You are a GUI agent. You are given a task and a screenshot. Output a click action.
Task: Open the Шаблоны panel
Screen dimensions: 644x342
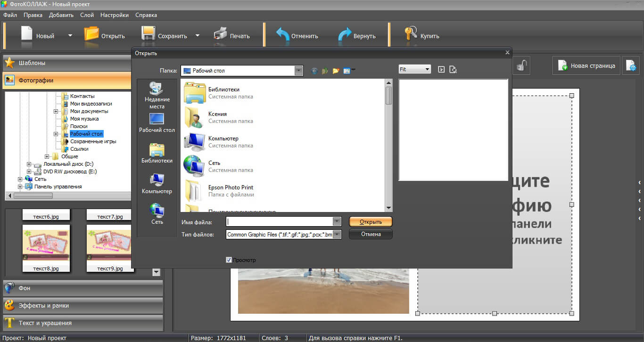tap(67, 63)
